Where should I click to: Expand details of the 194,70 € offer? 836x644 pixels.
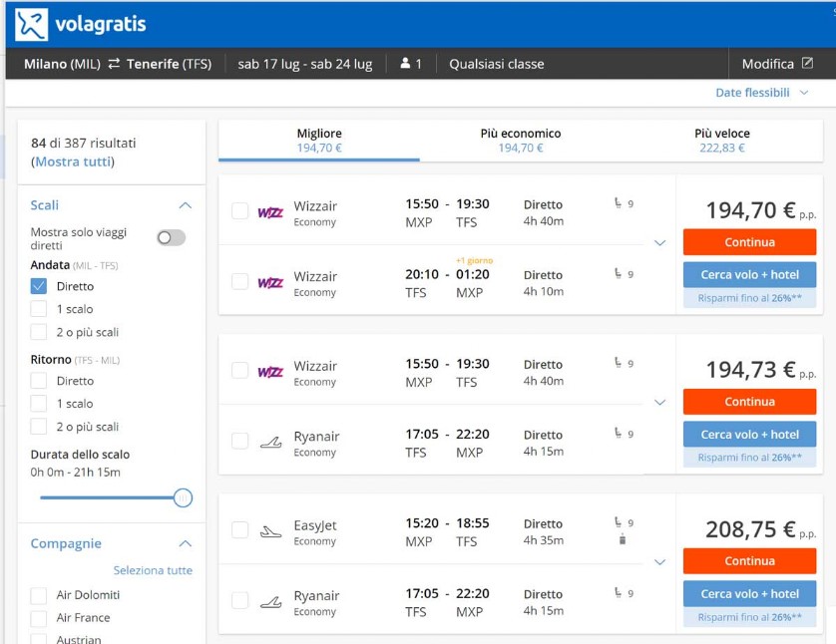[660, 243]
